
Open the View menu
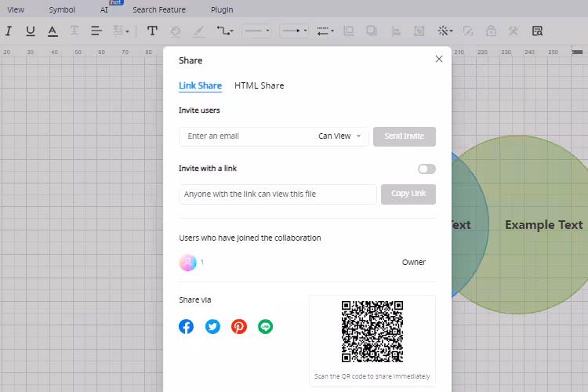(x=16, y=9)
